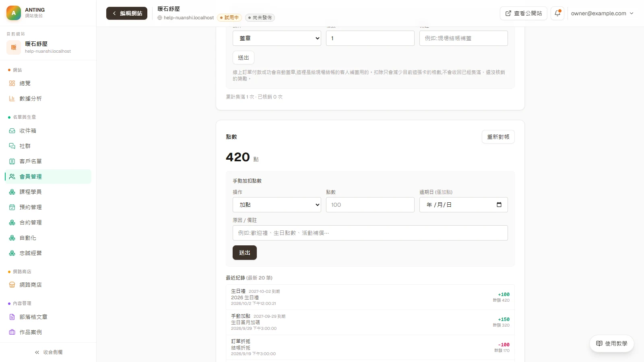Click the 試用中 status badge
The height and width of the screenshot is (362, 644).
tap(229, 18)
